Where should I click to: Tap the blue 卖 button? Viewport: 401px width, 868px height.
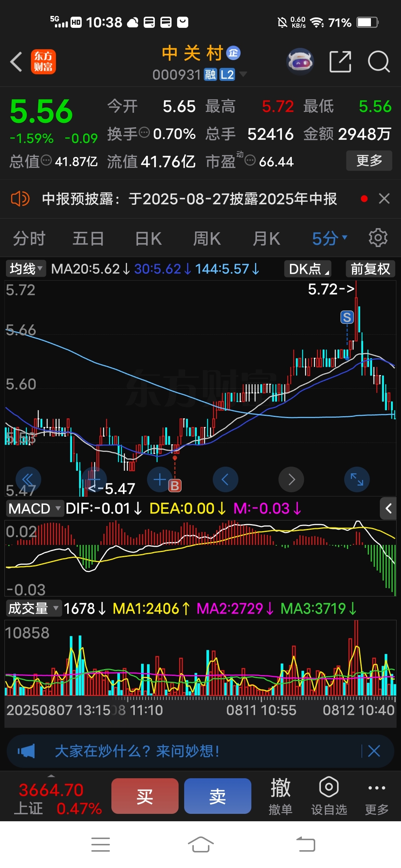coord(218,796)
